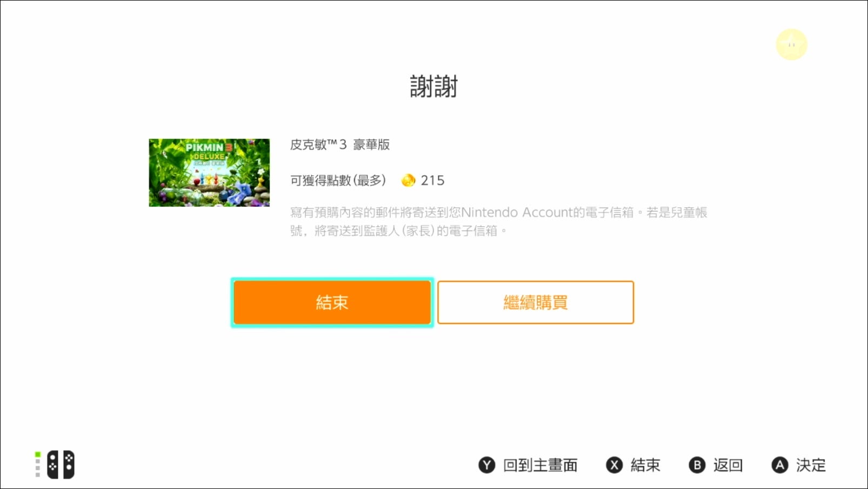Click the 可獲得點數(最多) label
Viewport: 868px width, 489px height.
coord(338,180)
